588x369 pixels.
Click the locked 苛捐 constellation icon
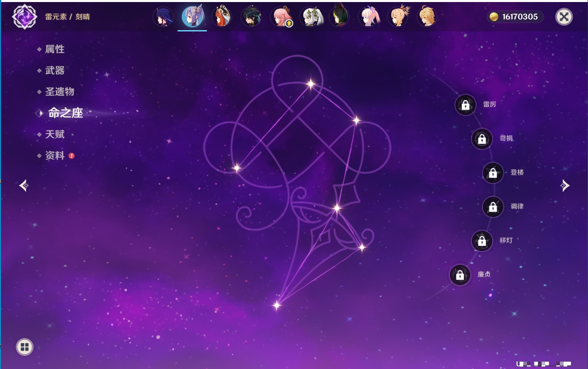482,139
